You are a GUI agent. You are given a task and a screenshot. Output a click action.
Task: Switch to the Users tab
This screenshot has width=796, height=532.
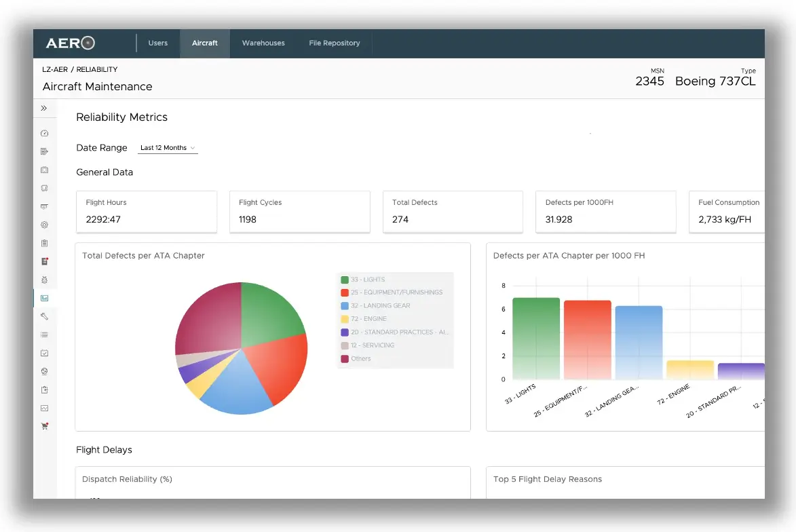(x=158, y=43)
